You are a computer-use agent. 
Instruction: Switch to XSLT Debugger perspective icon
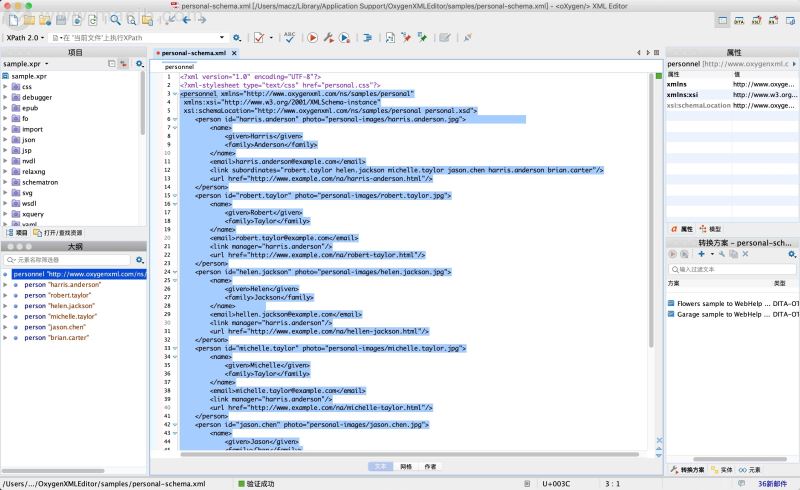[x=757, y=20]
